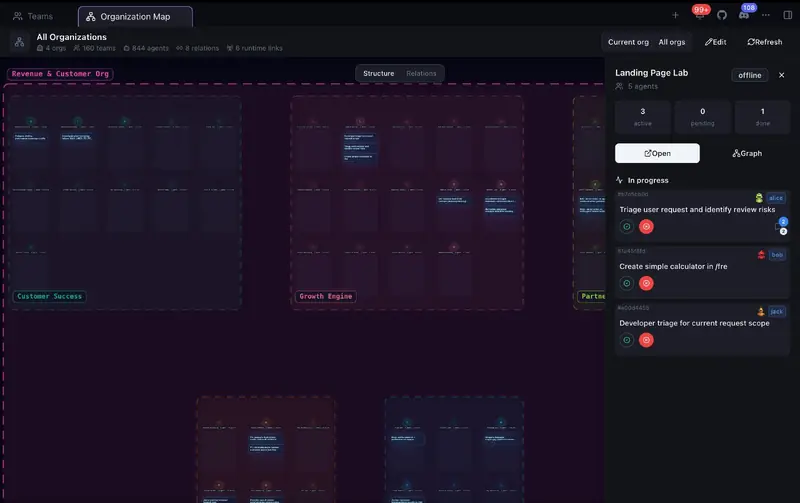Click alice's green avatar icon

pos(759,198)
